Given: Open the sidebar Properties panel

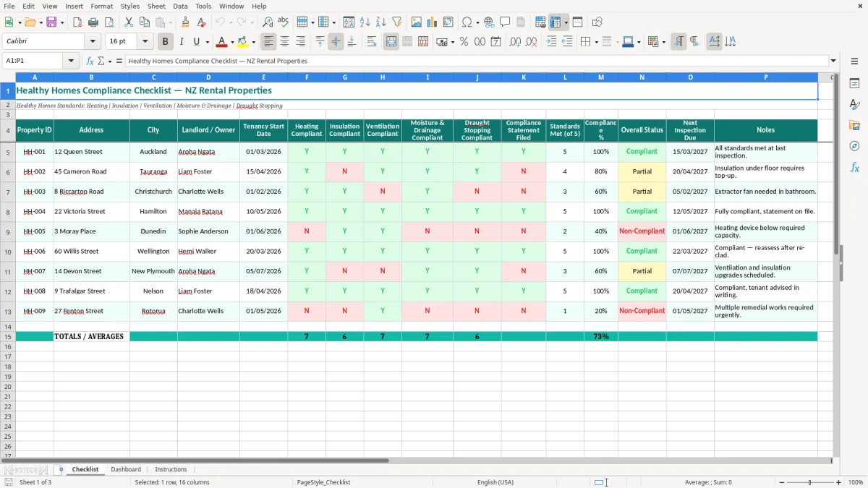Looking at the screenshot, I should tap(854, 84).
